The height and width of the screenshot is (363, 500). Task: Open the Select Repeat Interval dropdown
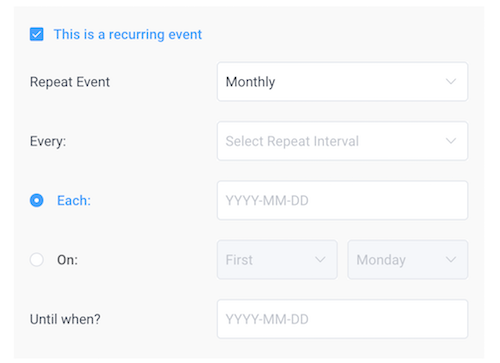[x=342, y=141]
